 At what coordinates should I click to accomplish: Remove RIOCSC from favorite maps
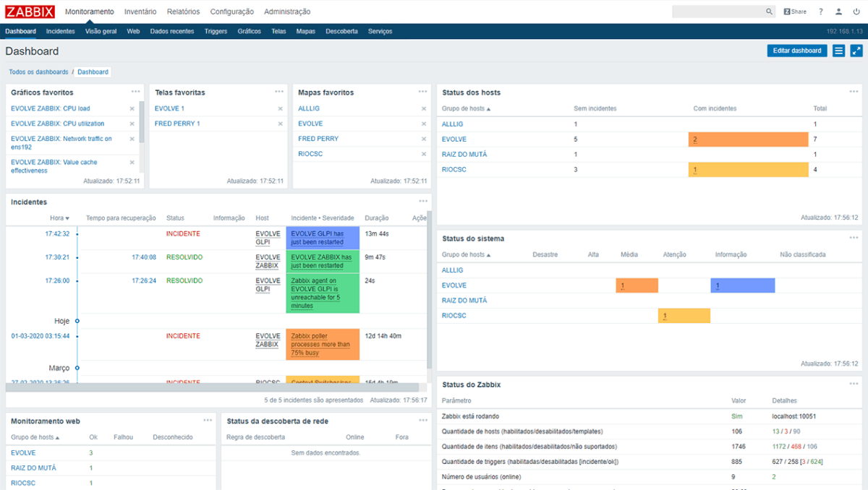coord(424,154)
